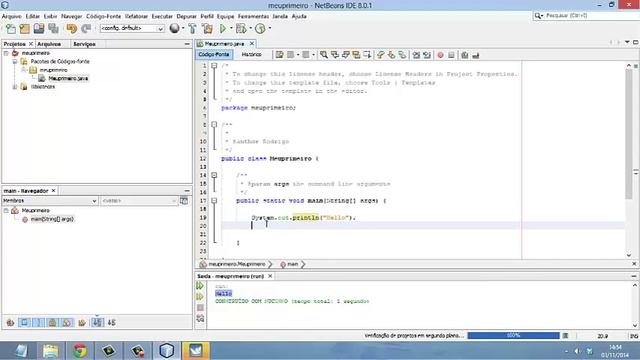Click the Redo arrow icon

tap(86, 29)
